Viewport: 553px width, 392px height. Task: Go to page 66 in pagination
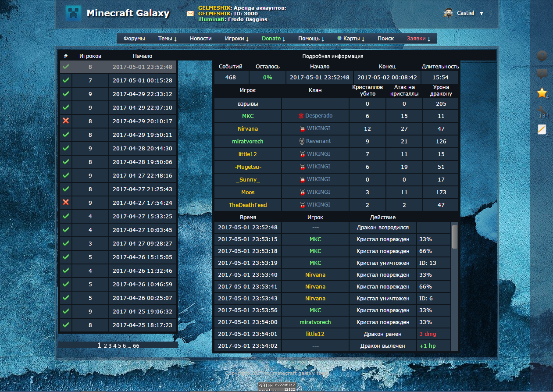click(136, 346)
